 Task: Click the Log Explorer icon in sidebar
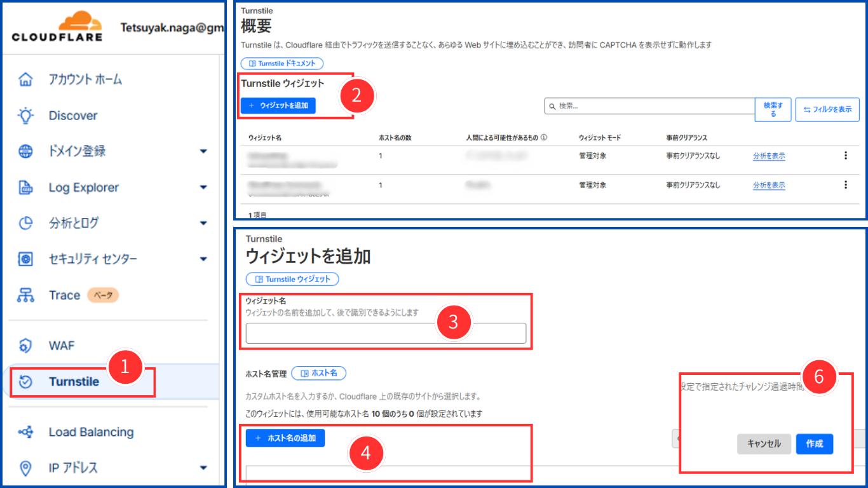click(x=25, y=187)
